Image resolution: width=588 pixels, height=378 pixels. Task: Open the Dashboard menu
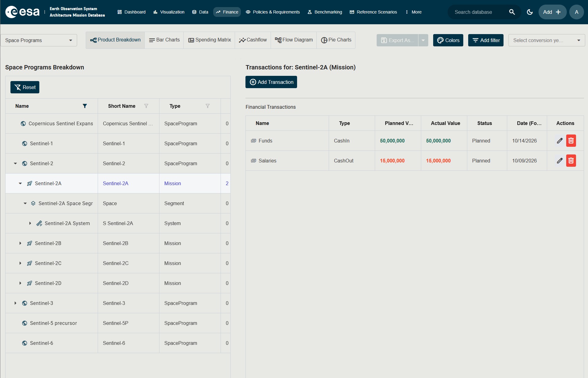click(x=131, y=12)
